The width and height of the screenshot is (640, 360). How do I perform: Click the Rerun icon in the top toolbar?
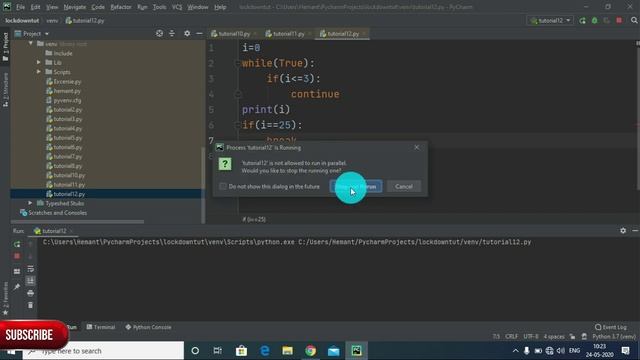[582, 20]
